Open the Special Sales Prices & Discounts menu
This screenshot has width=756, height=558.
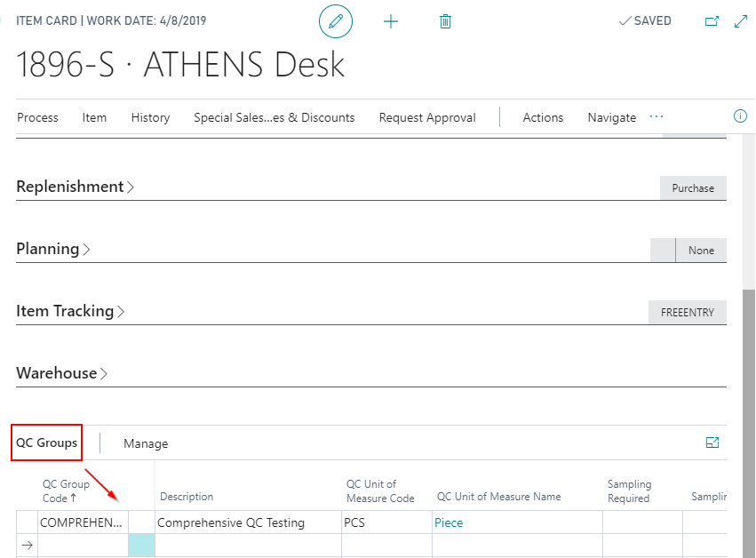click(x=274, y=117)
